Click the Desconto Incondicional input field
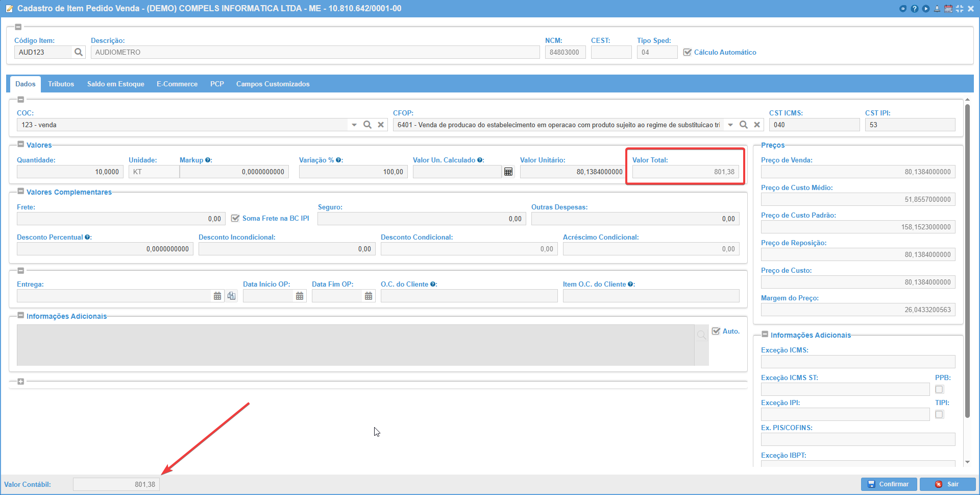The height and width of the screenshot is (495, 980). [x=287, y=249]
